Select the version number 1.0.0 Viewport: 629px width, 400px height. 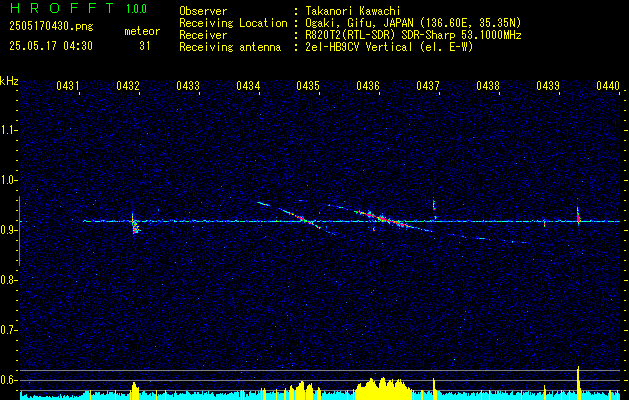136,8
